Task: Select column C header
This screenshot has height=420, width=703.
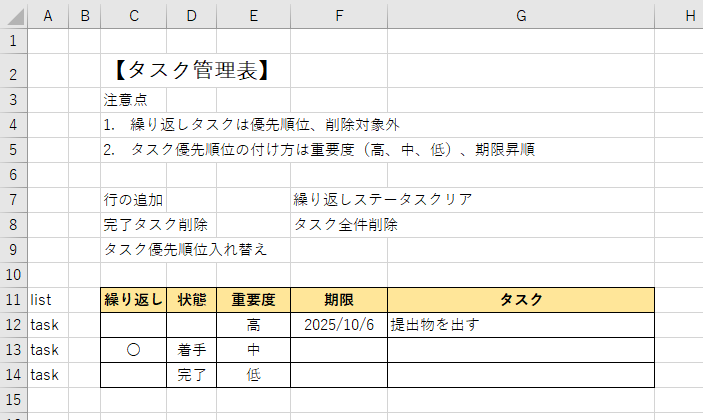Action: tap(133, 14)
